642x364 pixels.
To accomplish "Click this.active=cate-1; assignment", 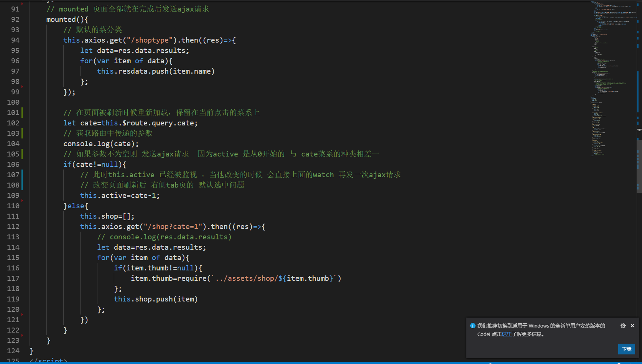I will 120,195.
